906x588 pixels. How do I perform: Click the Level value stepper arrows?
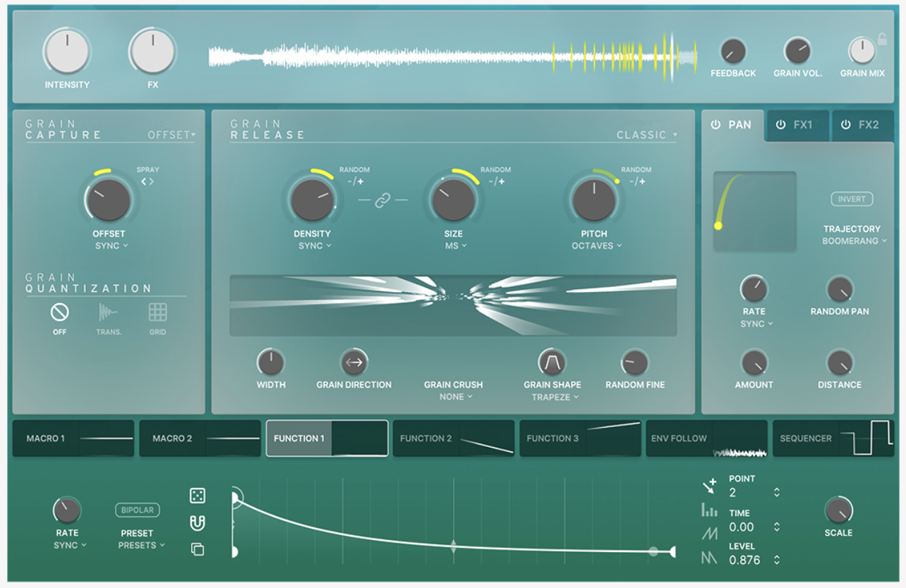pos(777,560)
